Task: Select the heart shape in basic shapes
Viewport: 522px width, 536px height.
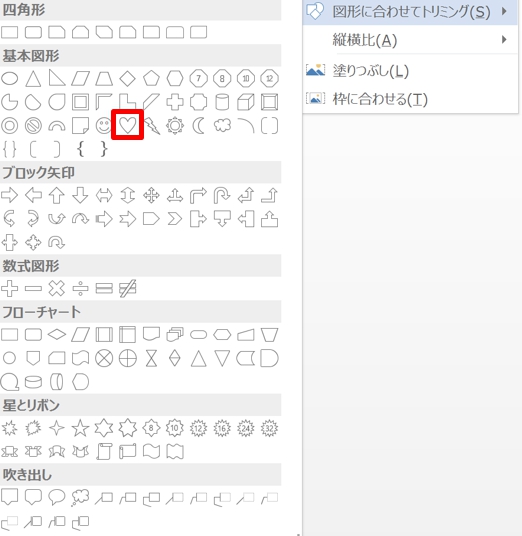Action: pyautogui.click(x=128, y=125)
